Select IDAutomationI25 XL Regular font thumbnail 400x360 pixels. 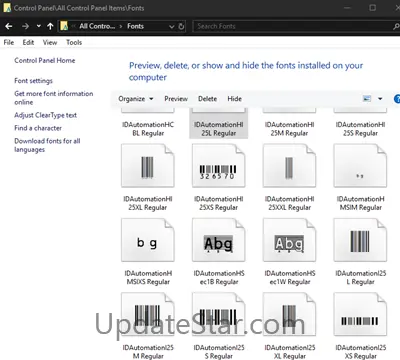coord(289,314)
